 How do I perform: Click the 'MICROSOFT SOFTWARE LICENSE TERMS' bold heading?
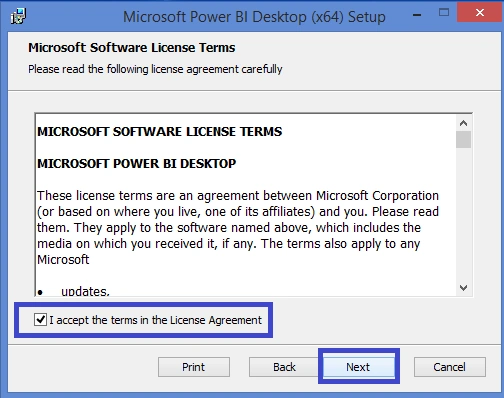(160, 132)
